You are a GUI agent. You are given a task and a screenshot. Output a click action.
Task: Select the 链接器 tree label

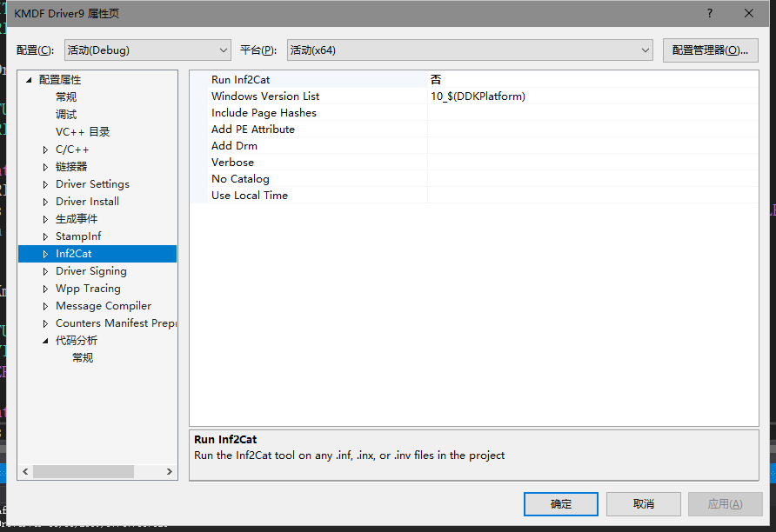(71, 167)
